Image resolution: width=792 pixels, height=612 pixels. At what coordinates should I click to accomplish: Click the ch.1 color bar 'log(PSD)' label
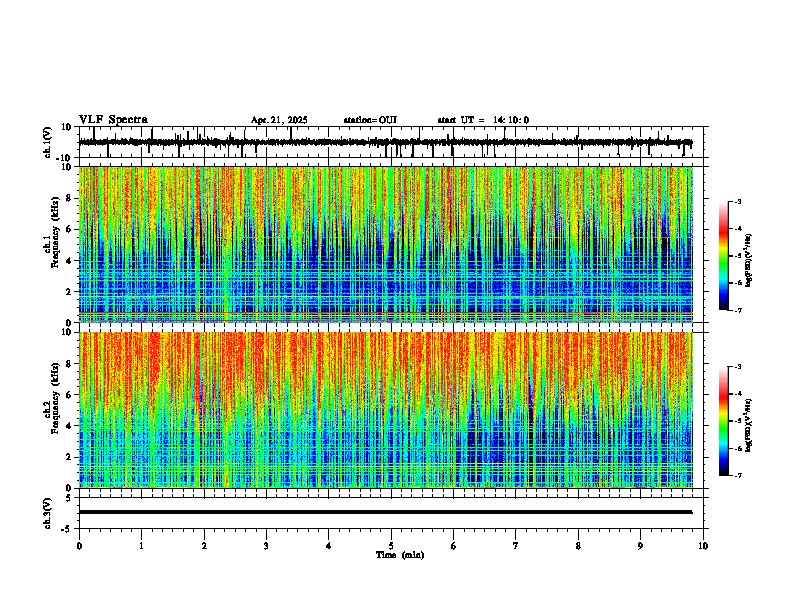[748, 261]
